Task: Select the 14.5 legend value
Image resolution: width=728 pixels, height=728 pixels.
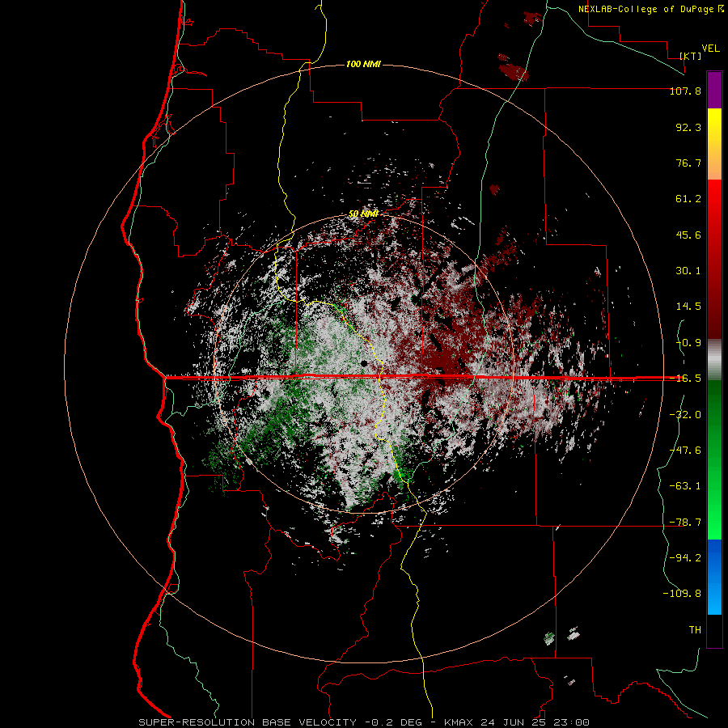Action: [x=688, y=307]
